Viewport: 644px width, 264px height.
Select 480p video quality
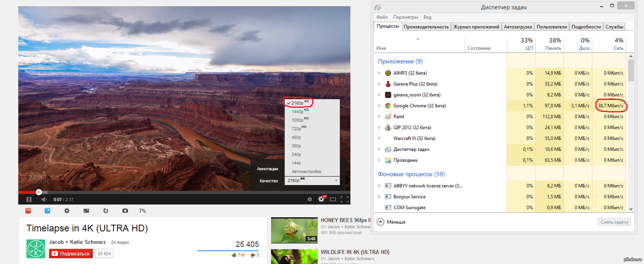[312, 137]
